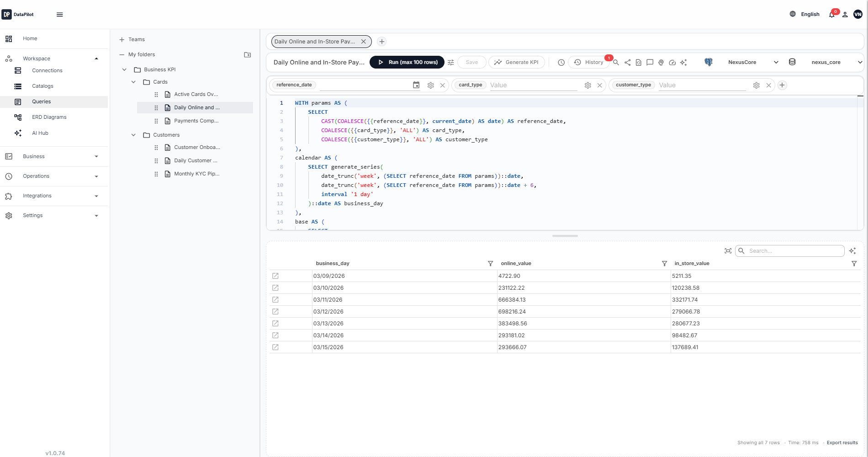
Task: Select the Daily Online and In-Store tab
Action: click(x=314, y=41)
